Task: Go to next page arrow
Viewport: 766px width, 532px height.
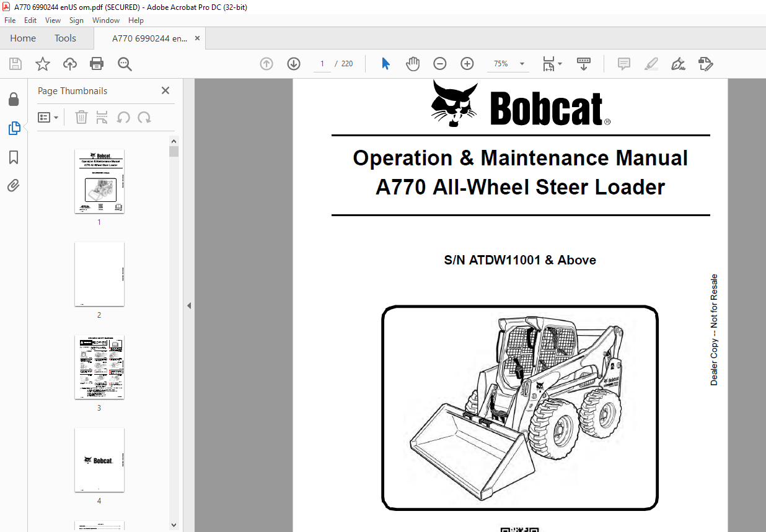Action: (294, 64)
